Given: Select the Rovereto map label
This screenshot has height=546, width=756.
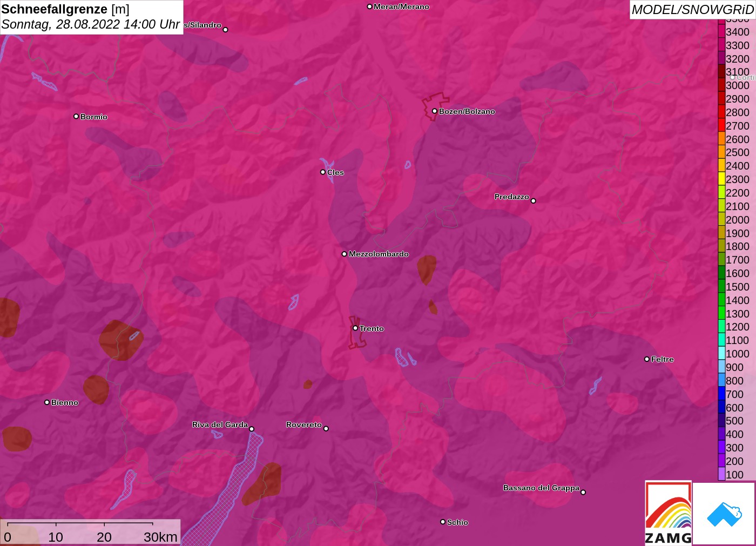Looking at the screenshot, I should [x=304, y=424].
